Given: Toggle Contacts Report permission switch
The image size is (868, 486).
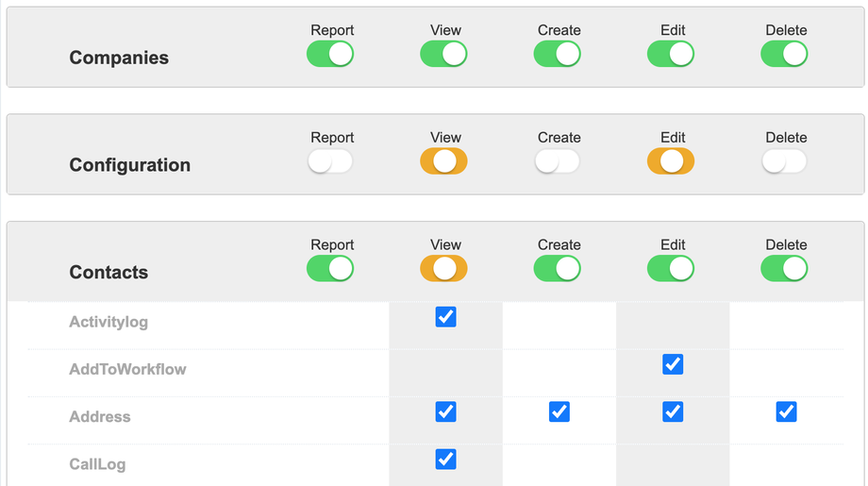Looking at the screenshot, I should pos(330,269).
